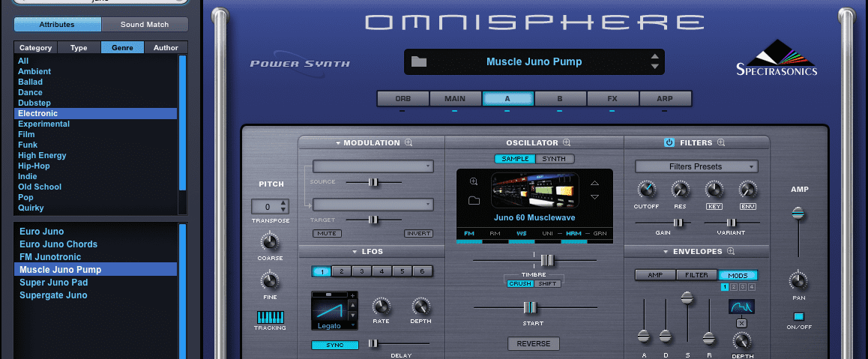Click the filter Res knob
The image size is (868, 359).
coord(681,190)
